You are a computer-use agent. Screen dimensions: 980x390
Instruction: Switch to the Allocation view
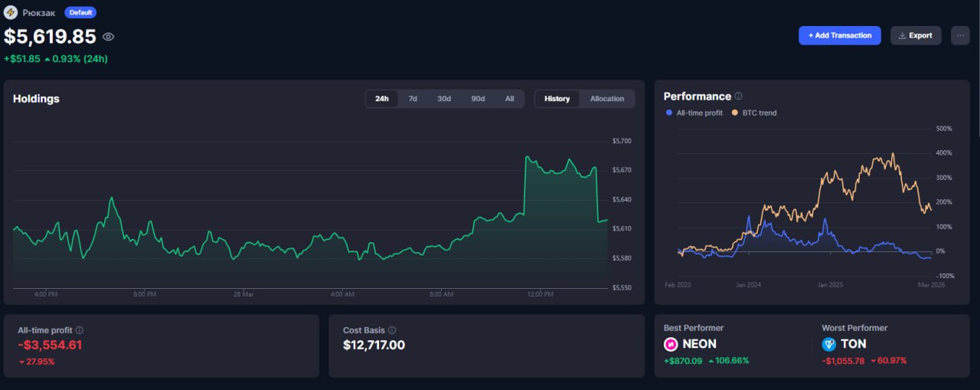coord(606,99)
